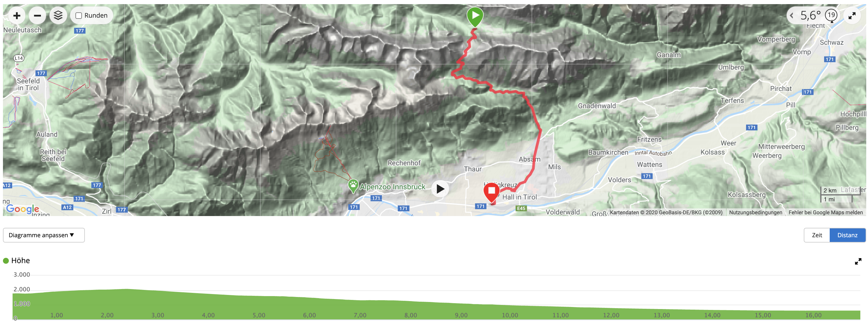Click the wind direction indicator showing 19
The height and width of the screenshot is (322, 868).
pyautogui.click(x=831, y=16)
